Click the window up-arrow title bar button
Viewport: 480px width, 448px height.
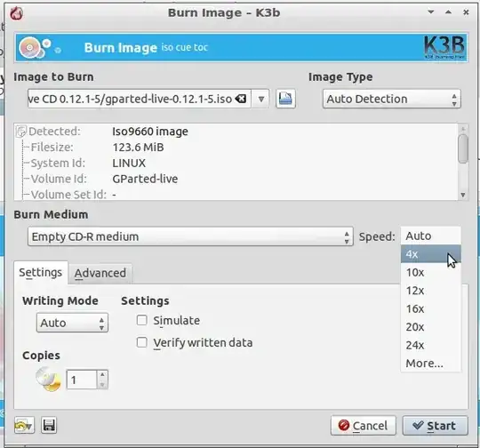[449, 12]
